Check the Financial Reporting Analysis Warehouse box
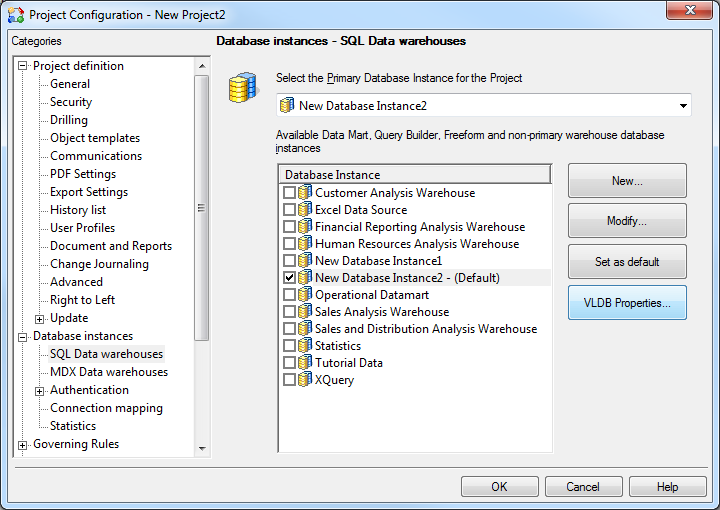 (289, 227)
